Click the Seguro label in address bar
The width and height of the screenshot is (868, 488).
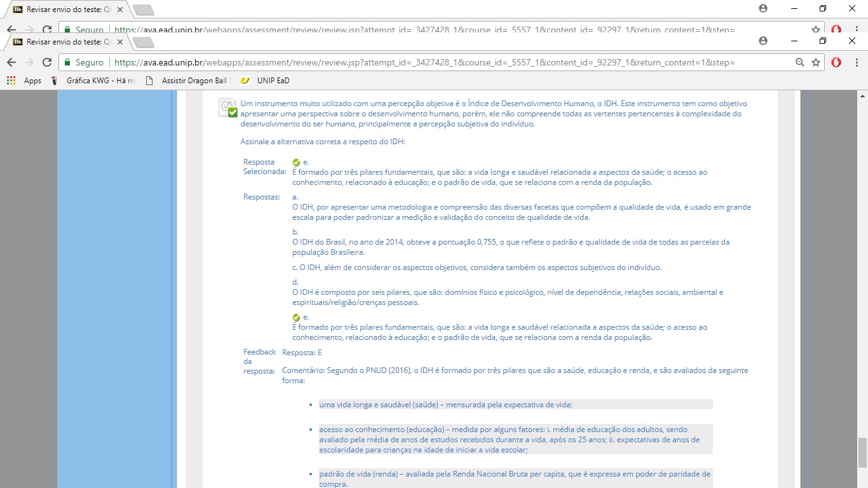click(x=89, y=62)
